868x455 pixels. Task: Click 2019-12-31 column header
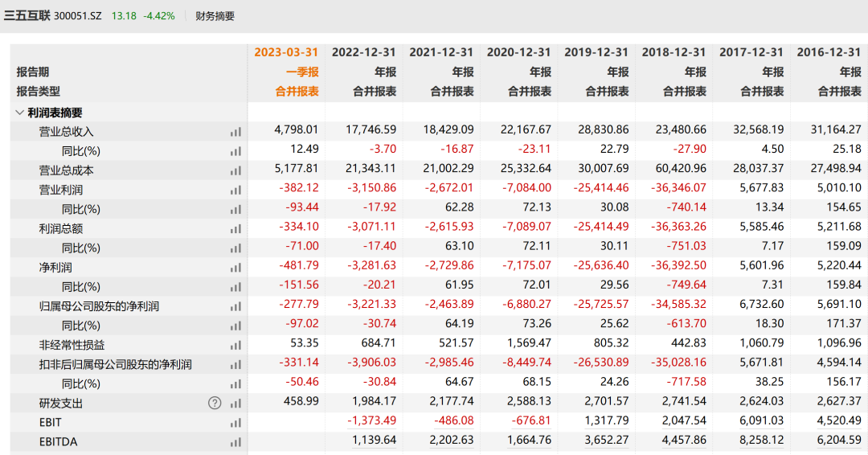pos(596,52)
